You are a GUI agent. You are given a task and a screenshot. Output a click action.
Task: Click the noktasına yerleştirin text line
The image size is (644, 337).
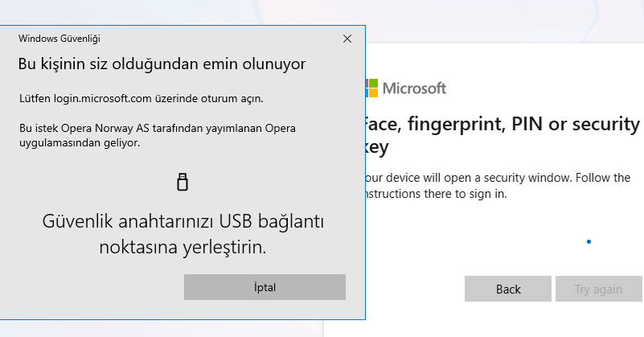click(x=183, y=248)
